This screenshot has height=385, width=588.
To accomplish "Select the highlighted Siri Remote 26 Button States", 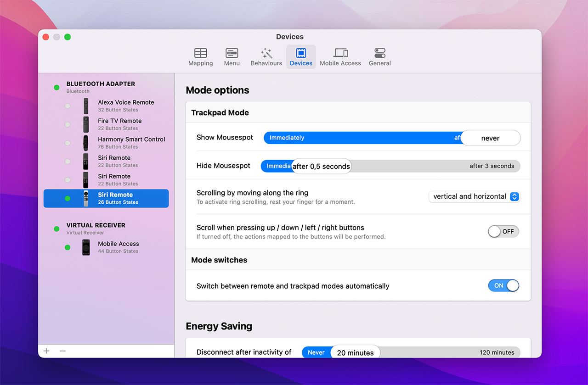I will pos(106,198).
